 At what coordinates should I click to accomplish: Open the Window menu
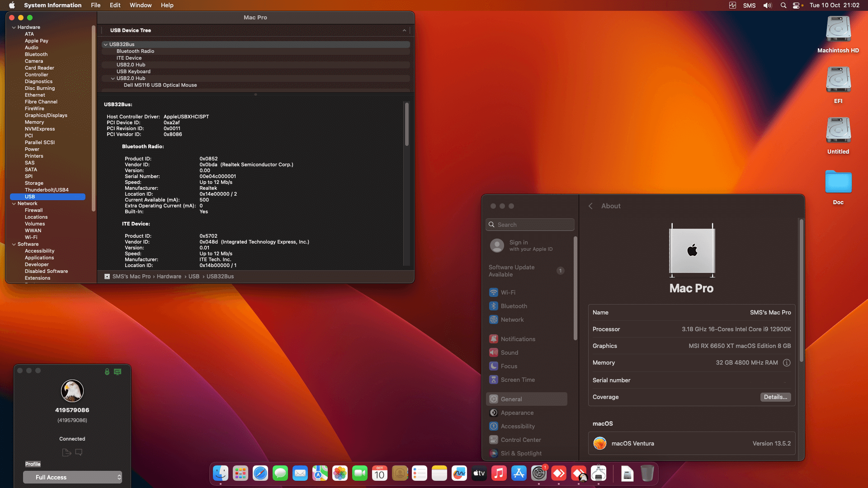(x=140, y=5)
